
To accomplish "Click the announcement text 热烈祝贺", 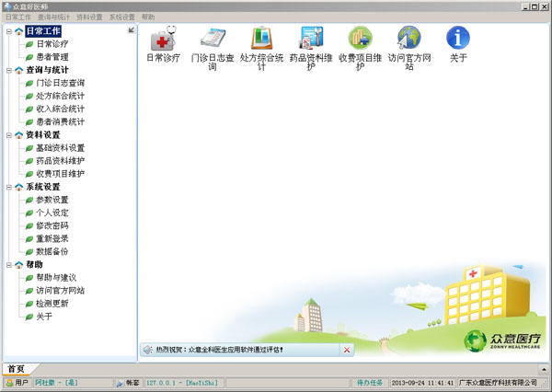I will (220, 350).
